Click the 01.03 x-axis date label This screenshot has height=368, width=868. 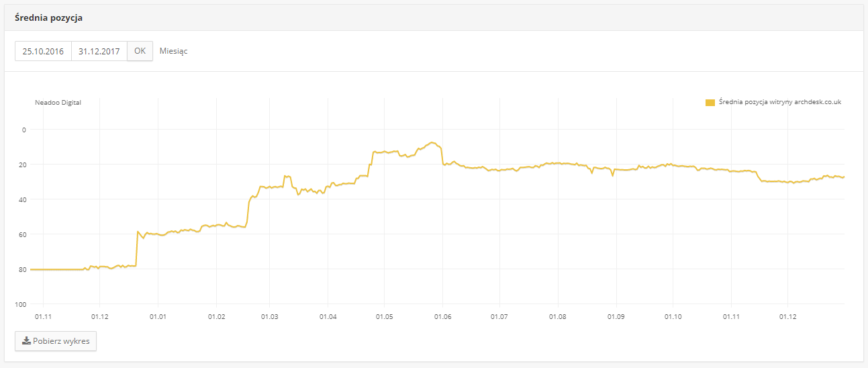269,316
